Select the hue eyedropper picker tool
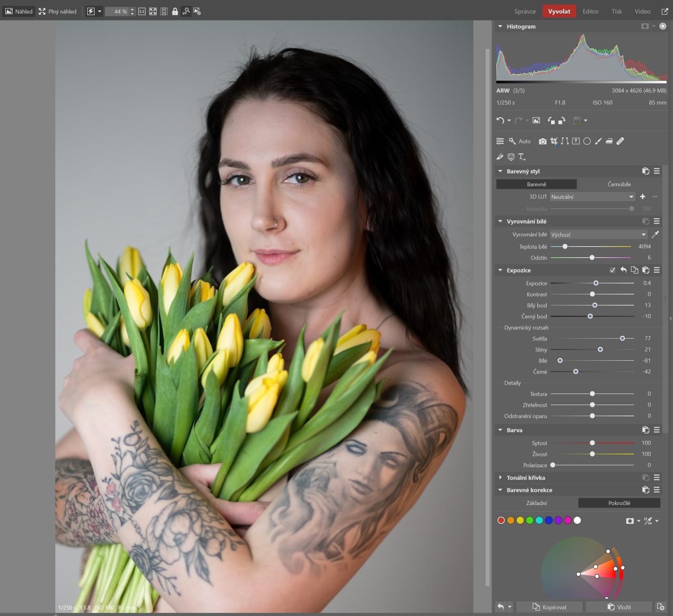The height and width of the screenshot is (616, 673). pyautogui.click(x=648, y=521)
